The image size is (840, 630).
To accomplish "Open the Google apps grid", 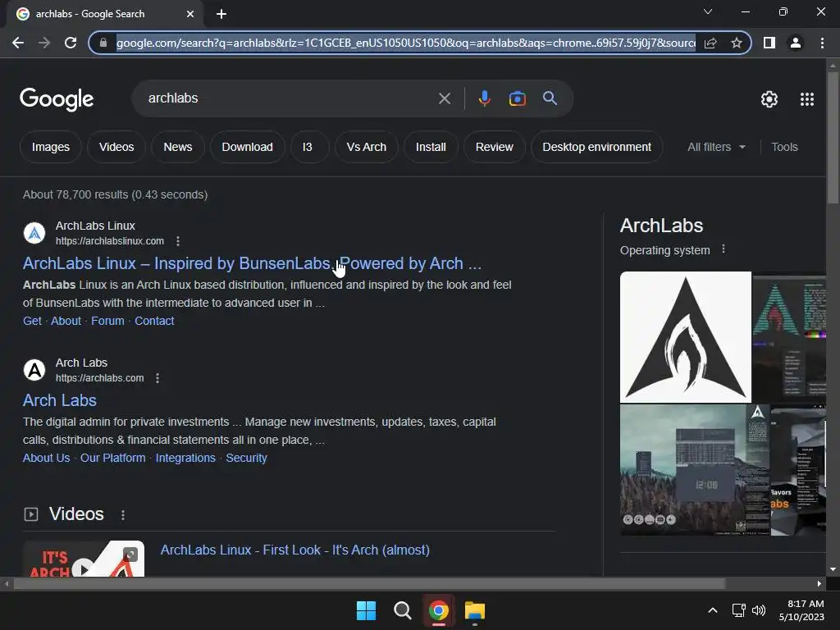I will 807,99.
